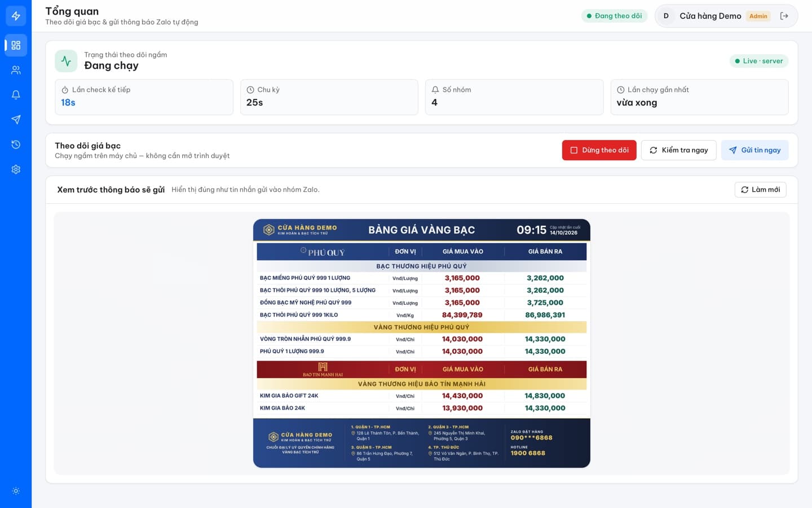
Task: Click the 25s cycle value
Action: click(254, 103)
